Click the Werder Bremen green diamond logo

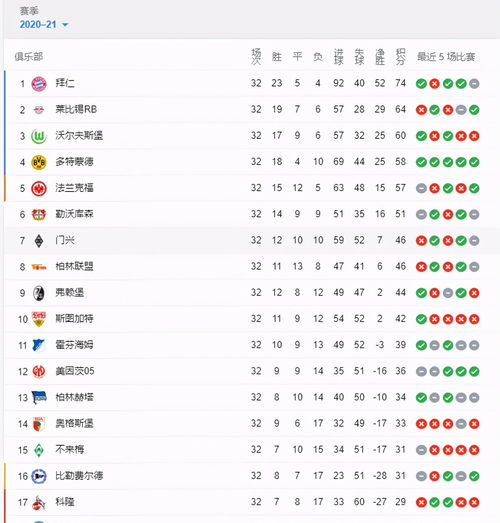click(x=39, y=450)
